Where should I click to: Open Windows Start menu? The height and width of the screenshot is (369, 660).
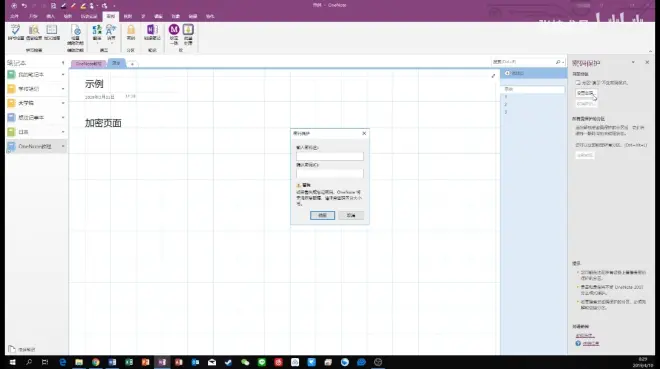click(x=13, y=362)
